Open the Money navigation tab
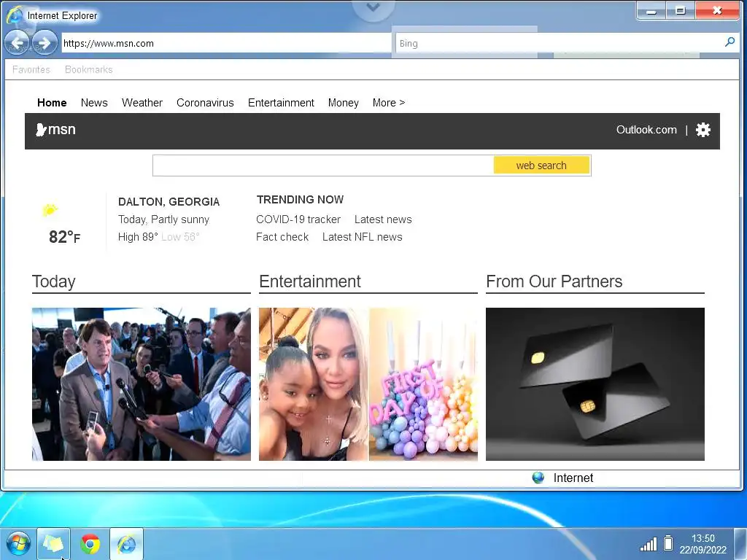Screen dimensions: 747x560 coord(343,103)
